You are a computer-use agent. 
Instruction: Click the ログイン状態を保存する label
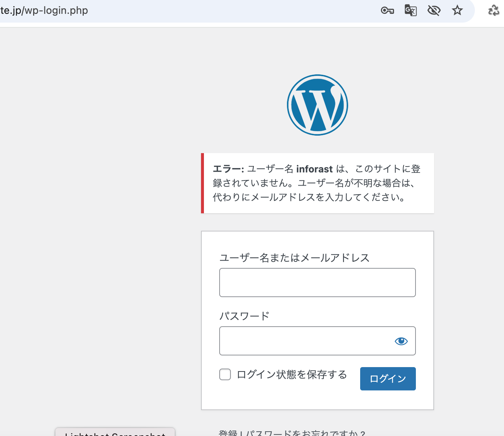pyautogui.click(x=292, y=374)
